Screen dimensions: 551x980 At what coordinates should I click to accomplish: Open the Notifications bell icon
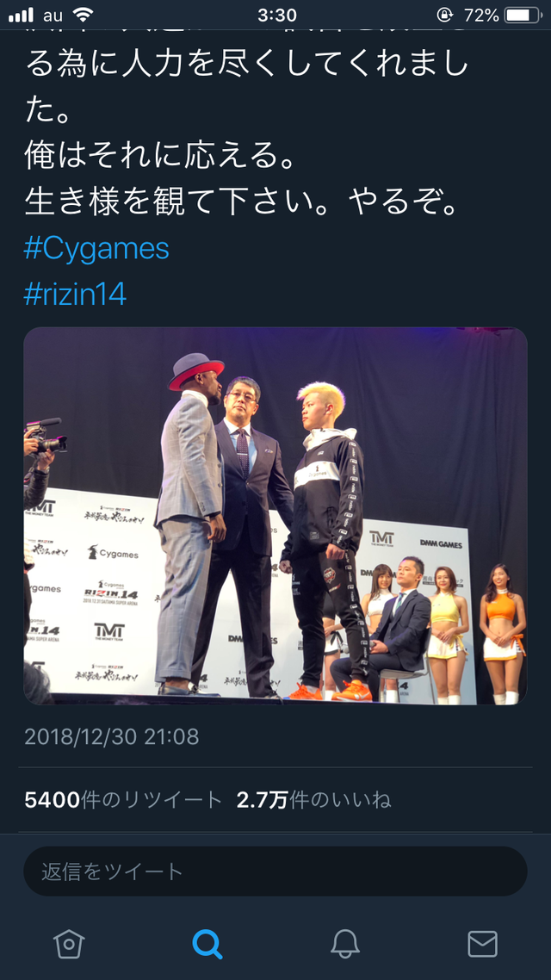coord(345,943)
